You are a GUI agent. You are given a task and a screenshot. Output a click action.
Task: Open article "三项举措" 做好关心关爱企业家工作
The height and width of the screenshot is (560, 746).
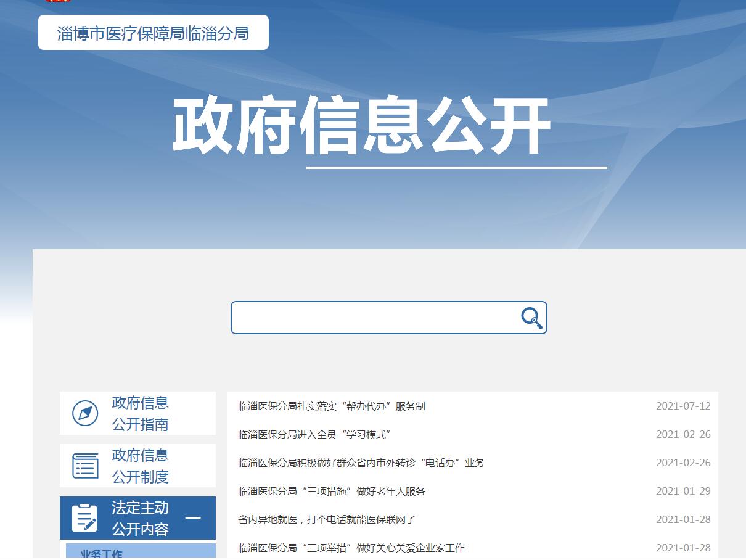pyautogui.click(x=351, y=548)
